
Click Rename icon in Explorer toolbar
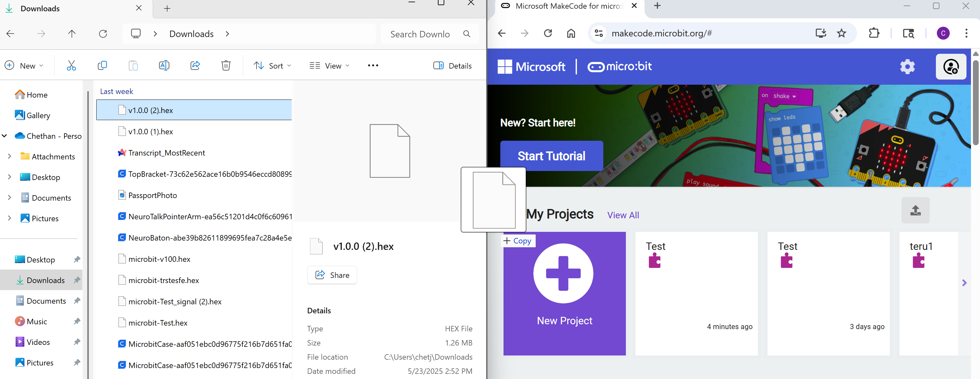click(164, 65)
